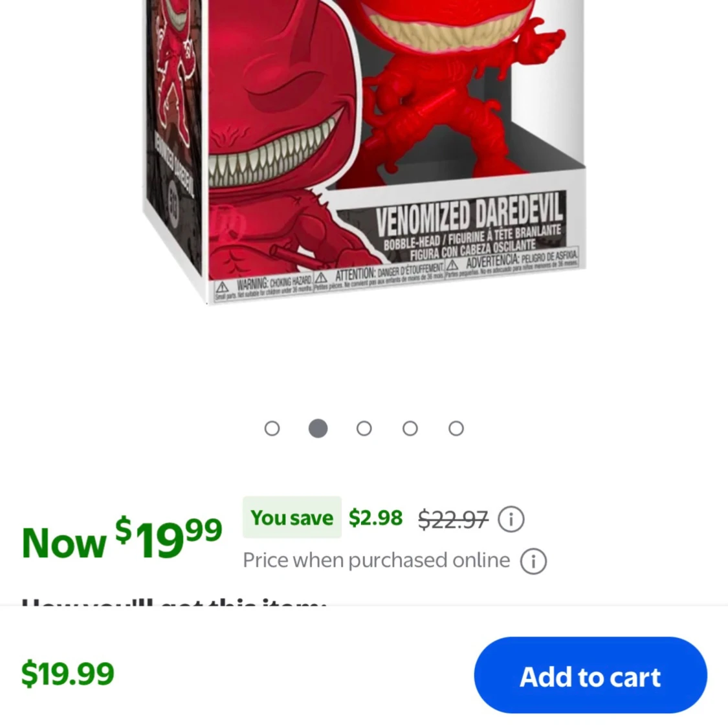Tap the info icon beside $22.97

coord(511,518)
